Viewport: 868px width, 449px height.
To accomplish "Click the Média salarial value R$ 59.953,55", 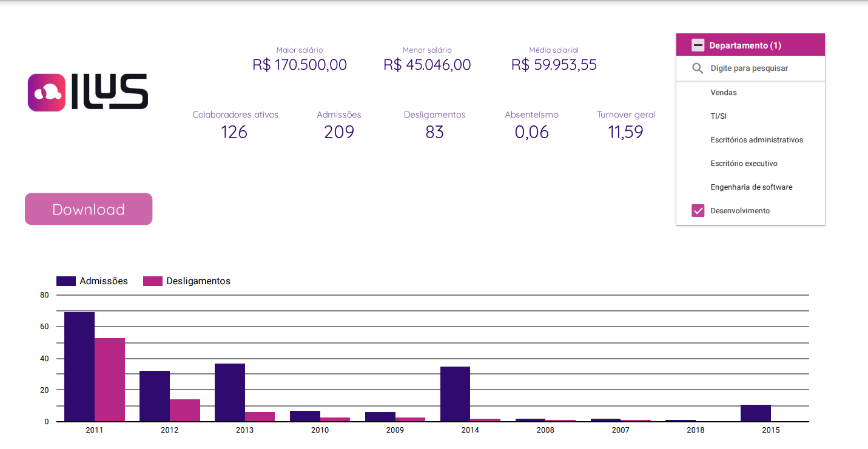I will (554, 65).
